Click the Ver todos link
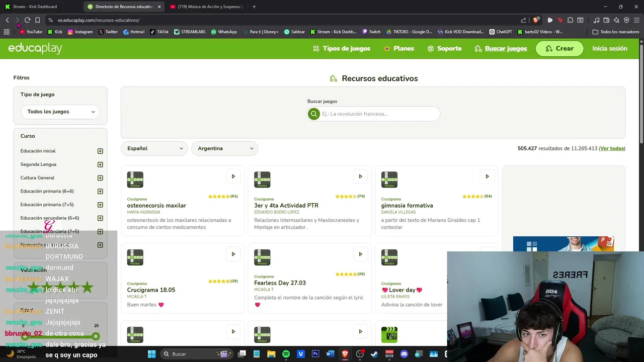 612,148
